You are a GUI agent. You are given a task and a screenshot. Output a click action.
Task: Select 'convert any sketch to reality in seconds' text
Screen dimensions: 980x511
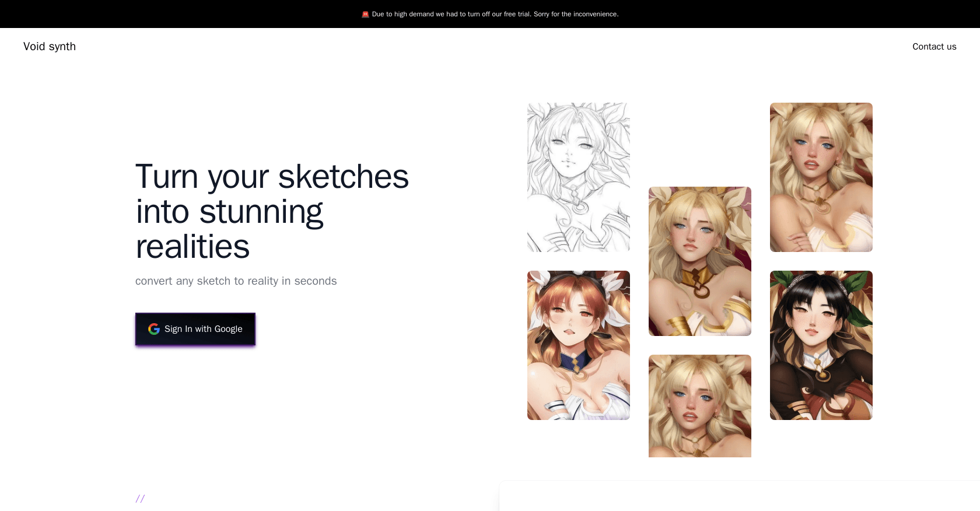236,281
